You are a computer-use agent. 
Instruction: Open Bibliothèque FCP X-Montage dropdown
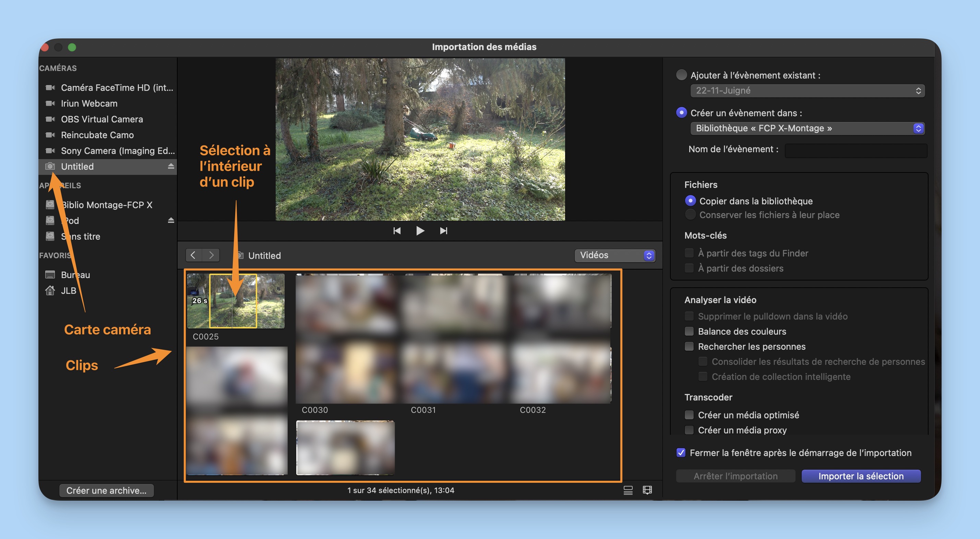807,129
